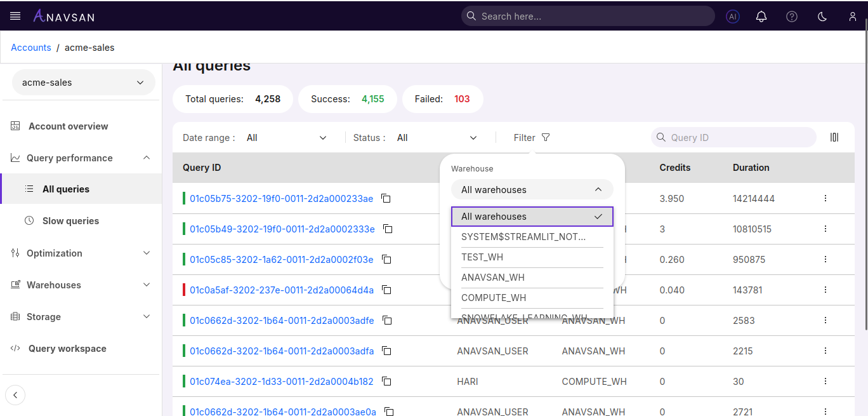
Task: Go to Accounts breadcrumb link
Action: pos(31,48)
